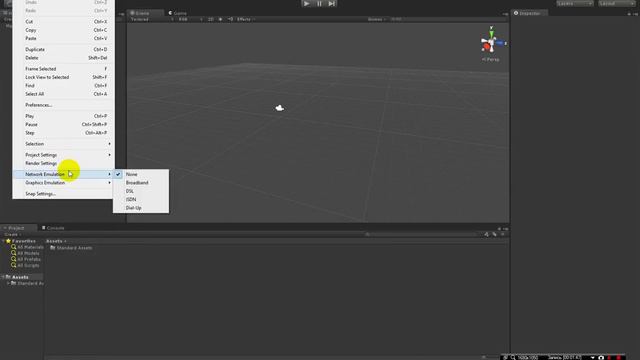Toggle 2D mode in Scene toolbar
This screenshot has height=360, width=640.
pyautogui.click(x=211, y=19)
